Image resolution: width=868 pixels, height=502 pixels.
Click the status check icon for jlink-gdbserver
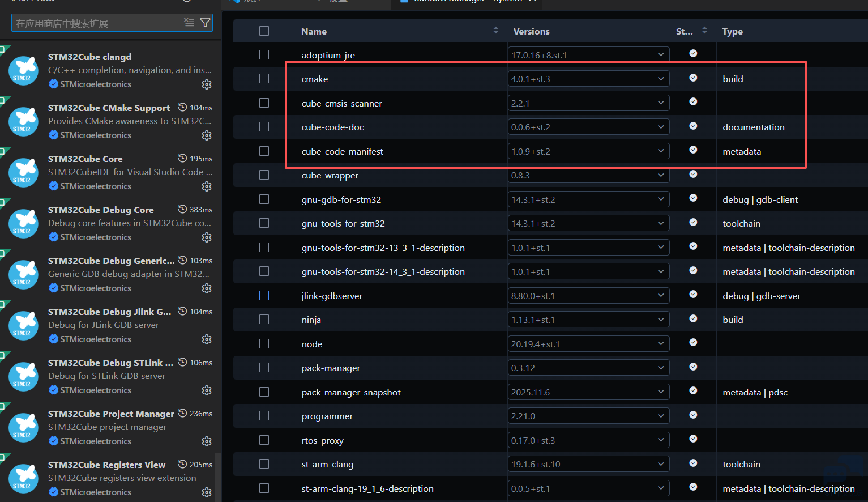(x=693, y=294)
